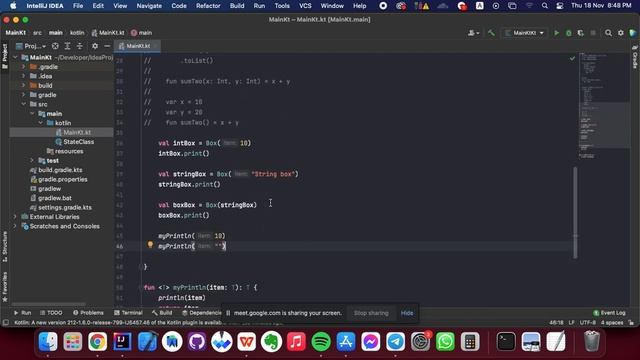Expand External Libraries node
The image size is (640, 360).
[x=15, y=217]
